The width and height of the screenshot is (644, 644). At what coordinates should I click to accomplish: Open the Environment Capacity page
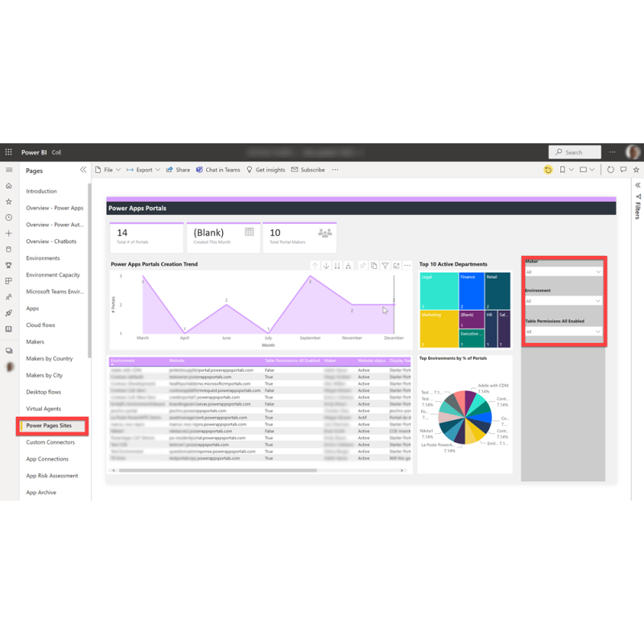(53, 275)
